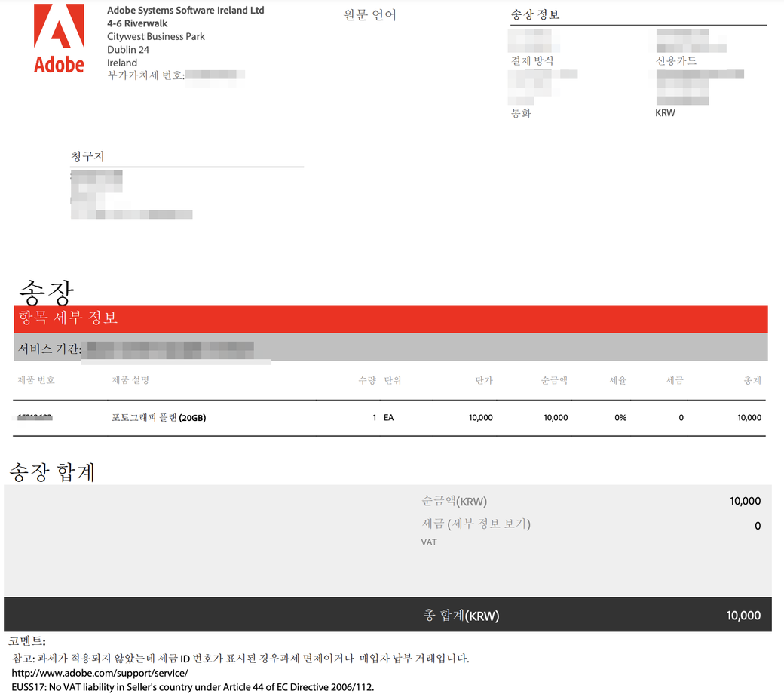The image size is (784, 694).
Task: Click the 단가 column header
Action: coord(483,380)
